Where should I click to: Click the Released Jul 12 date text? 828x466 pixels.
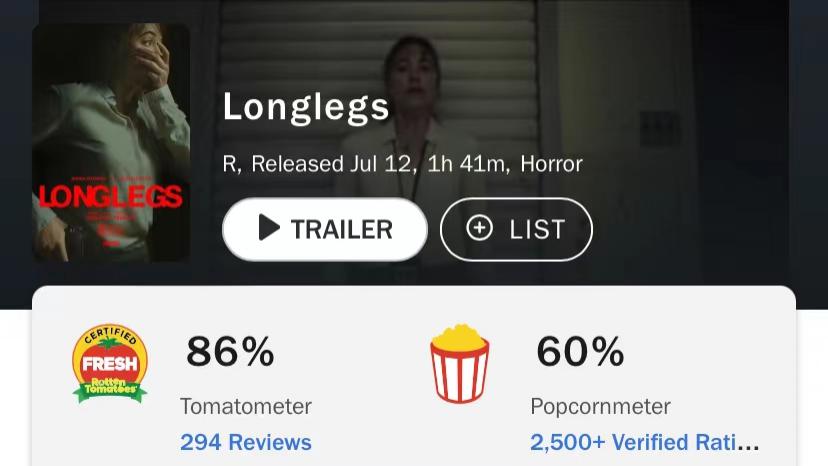coord(332,164)
